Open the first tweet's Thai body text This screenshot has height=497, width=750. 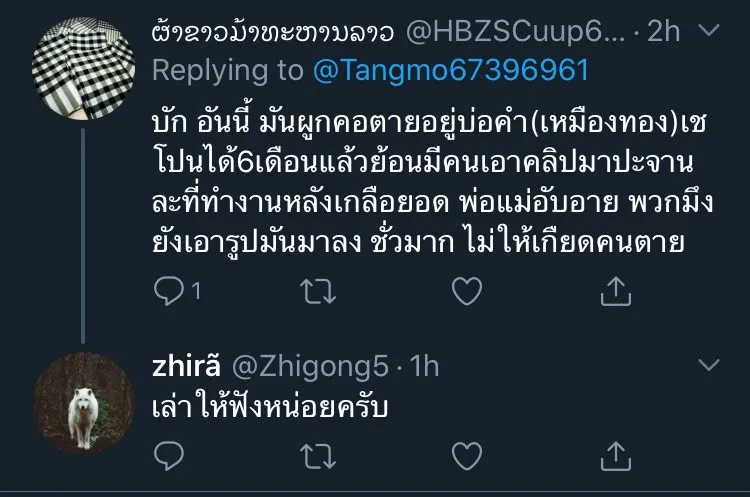point(433,183)
